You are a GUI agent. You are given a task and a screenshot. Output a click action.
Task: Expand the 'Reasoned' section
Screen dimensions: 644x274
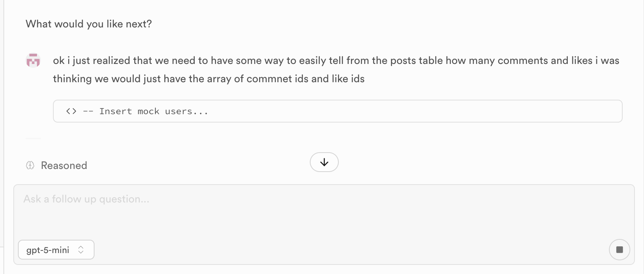(x=64, y=165)
